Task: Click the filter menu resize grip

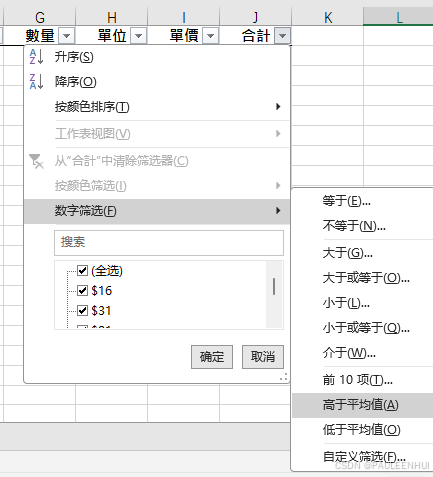Action: click(284, 377)
